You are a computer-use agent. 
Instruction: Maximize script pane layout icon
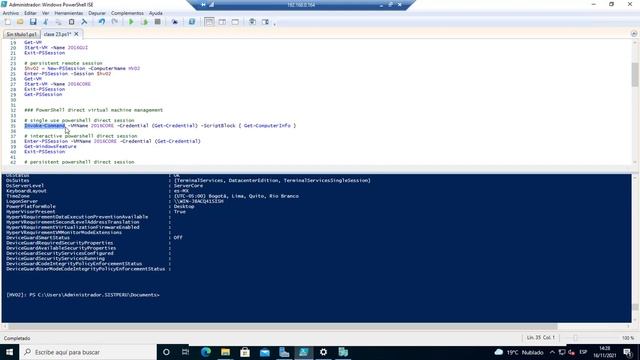point(235,22)
